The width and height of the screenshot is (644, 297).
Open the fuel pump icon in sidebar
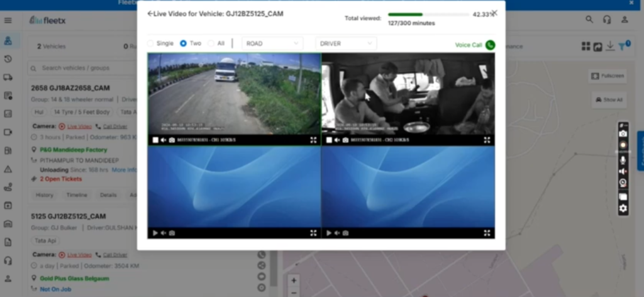[x=8, y=150]
